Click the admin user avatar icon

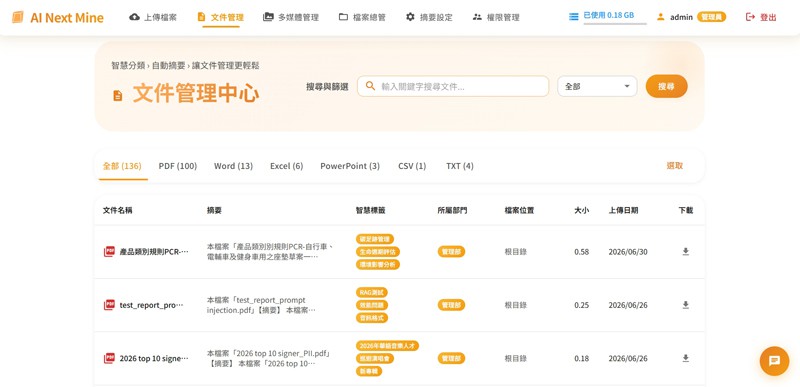[x=661, y=17]
